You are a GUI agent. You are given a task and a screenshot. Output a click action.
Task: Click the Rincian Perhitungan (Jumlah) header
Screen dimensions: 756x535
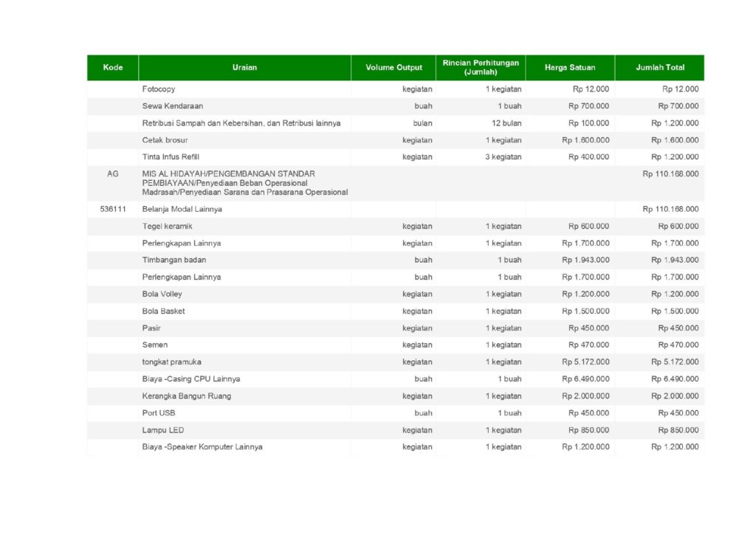coord(480,67)
